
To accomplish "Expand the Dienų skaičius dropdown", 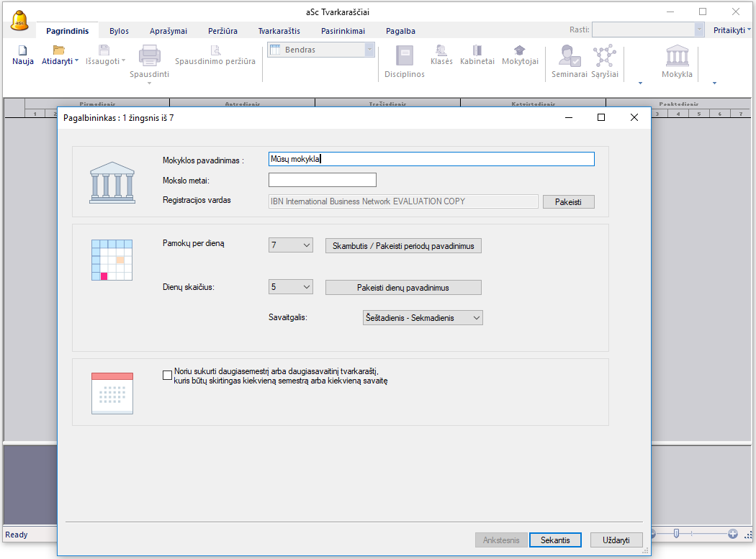I will (291, 288).
